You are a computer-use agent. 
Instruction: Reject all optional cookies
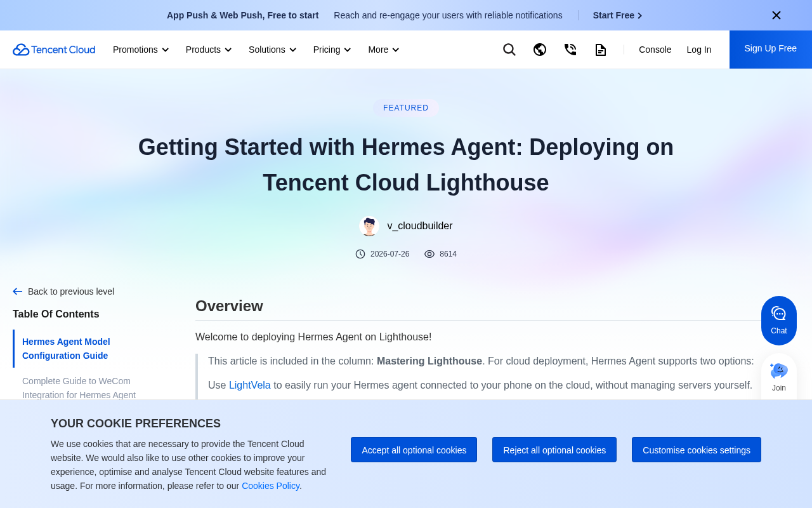pos(554,450)
